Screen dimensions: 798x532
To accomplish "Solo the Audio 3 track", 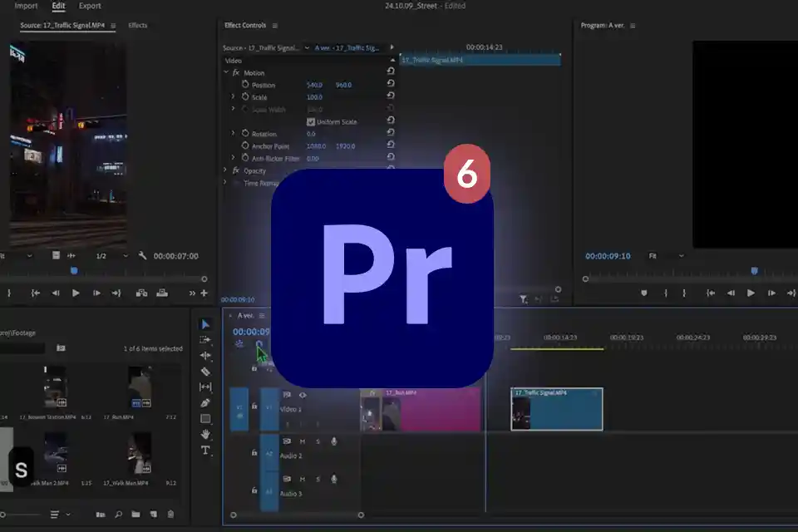I will click(x=318, y=479).
